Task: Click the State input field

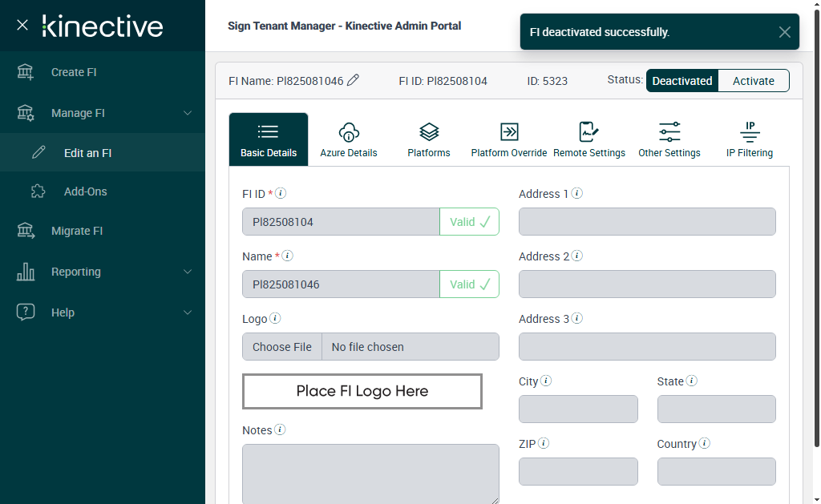Action: click(716, 409)
